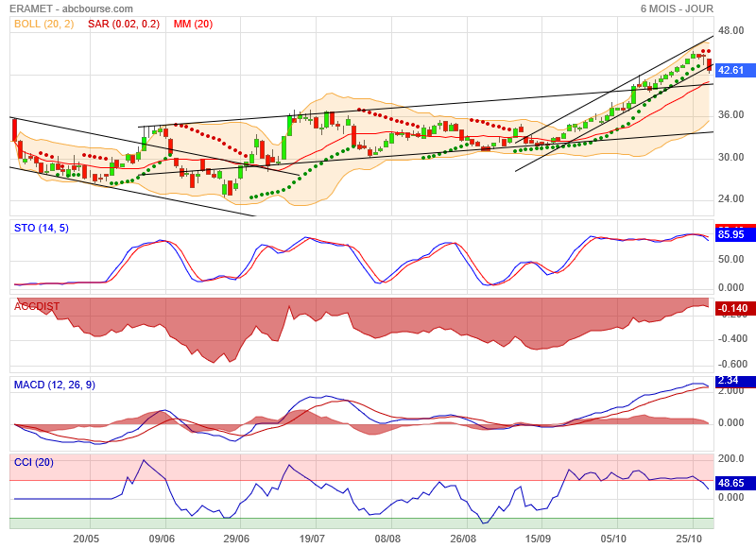Click the 24.00 price axis label
The height and width of the screenshot is (548, 756).
[730, 198]
